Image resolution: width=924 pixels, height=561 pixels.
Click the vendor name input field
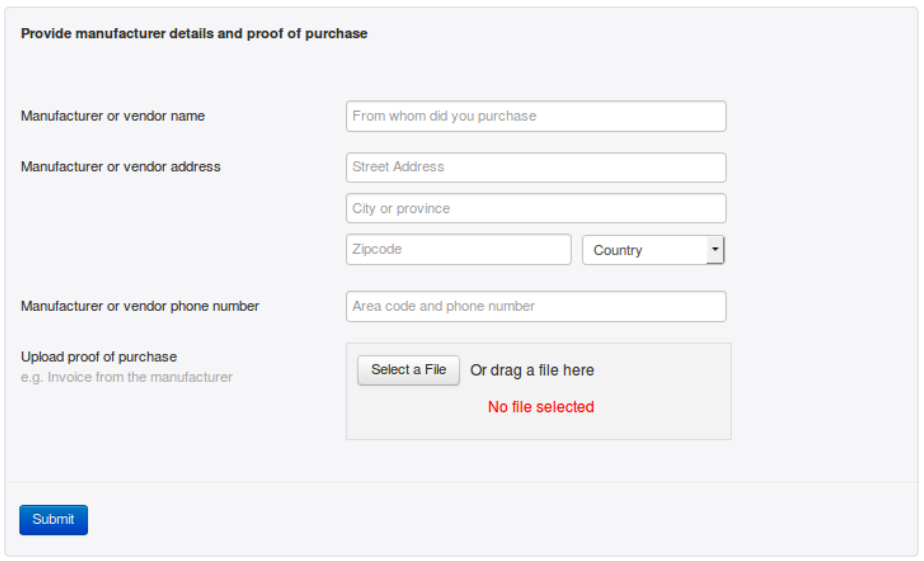coord(536,116)
